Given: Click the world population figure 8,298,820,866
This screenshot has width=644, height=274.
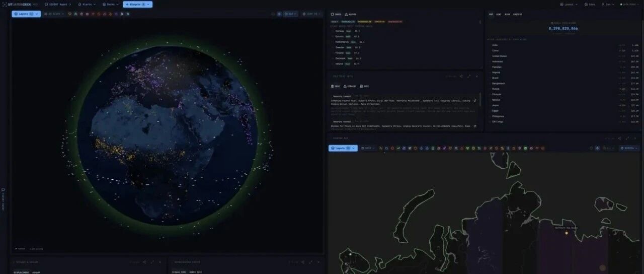Looking at the screenshot, I should coord(563,28).
